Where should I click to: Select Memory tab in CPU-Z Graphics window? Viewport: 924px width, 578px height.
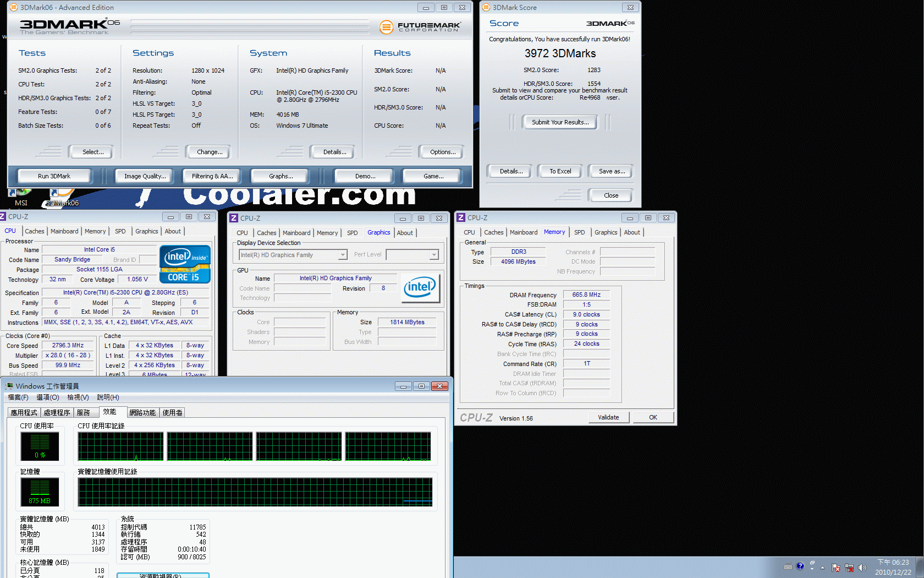coord(327,233)
